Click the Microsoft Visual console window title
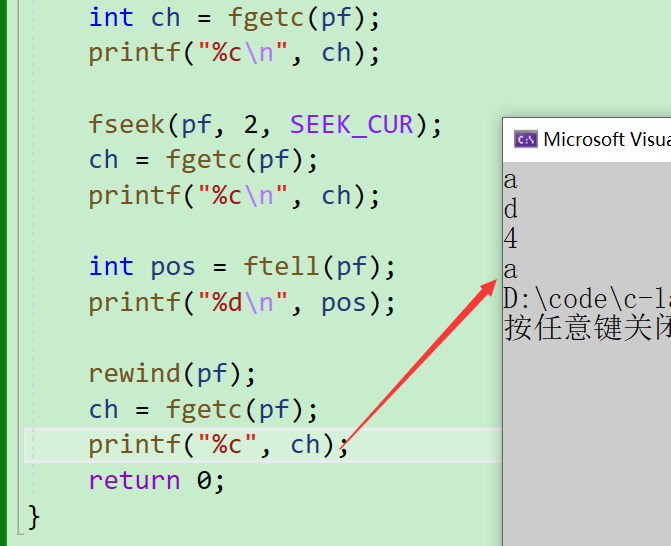The image size is (671, 546). 607,139
